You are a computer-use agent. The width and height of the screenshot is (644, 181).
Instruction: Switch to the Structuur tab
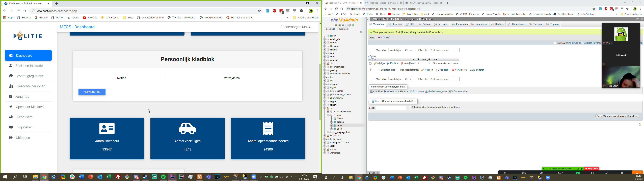pyautogui.click(x=395, y=24)
